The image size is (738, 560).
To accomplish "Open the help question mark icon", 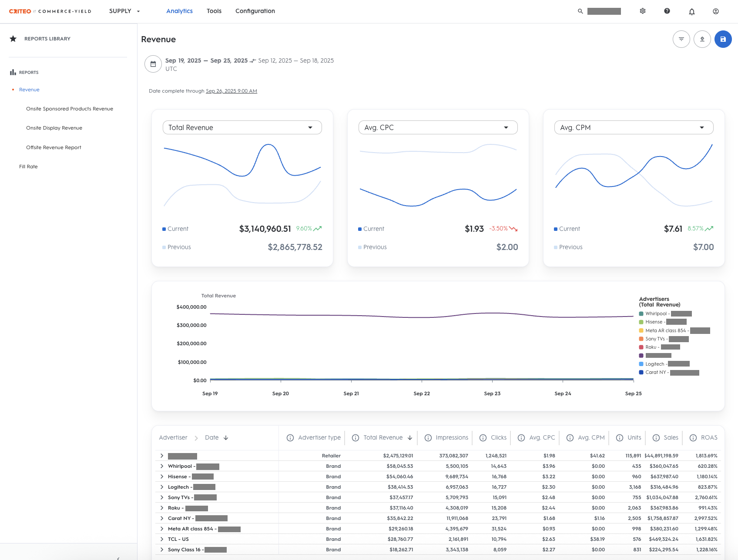I will (x=667, y=11).
